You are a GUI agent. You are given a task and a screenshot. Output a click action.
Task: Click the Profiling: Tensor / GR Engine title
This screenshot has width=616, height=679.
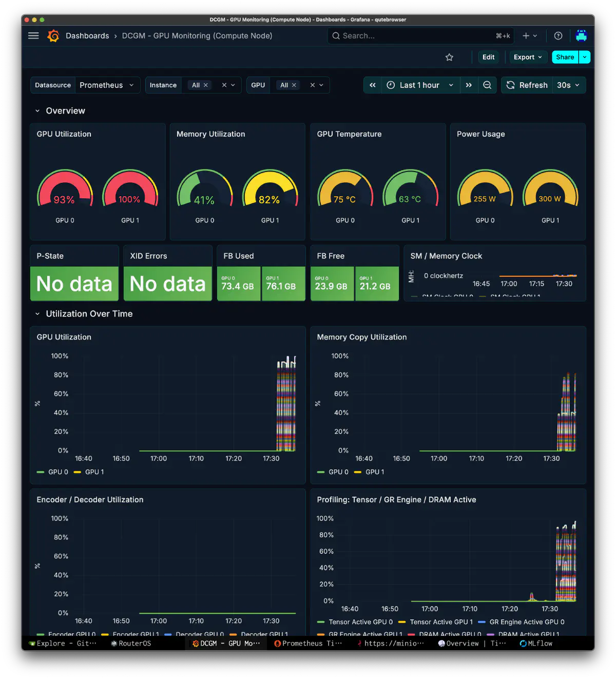pyautogui.click(x=396, y=500)
